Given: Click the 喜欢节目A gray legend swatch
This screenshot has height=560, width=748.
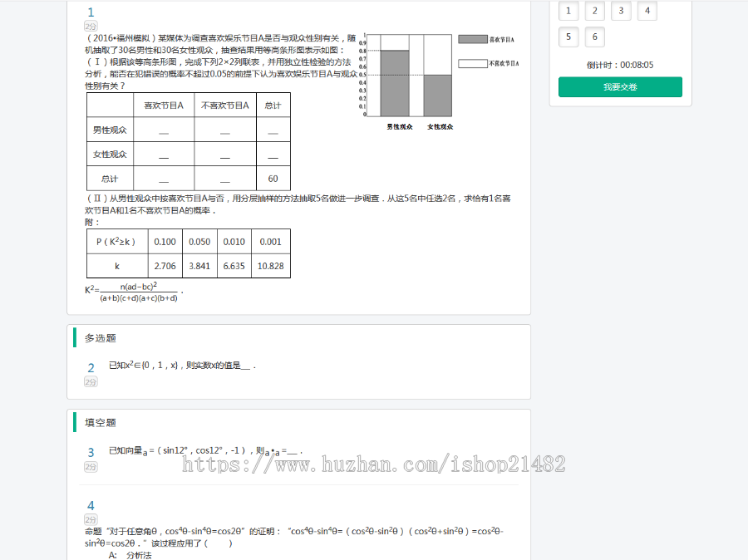Looking at the screenshot, I should pyautogui.click(x=473, y=39).
